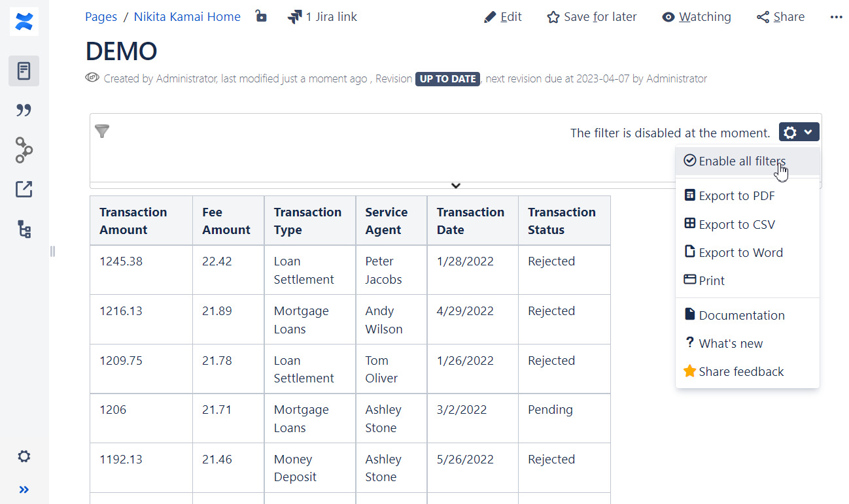Open the filter gear dropdown button
The image size is (849, 504).
tap(799, 132)
